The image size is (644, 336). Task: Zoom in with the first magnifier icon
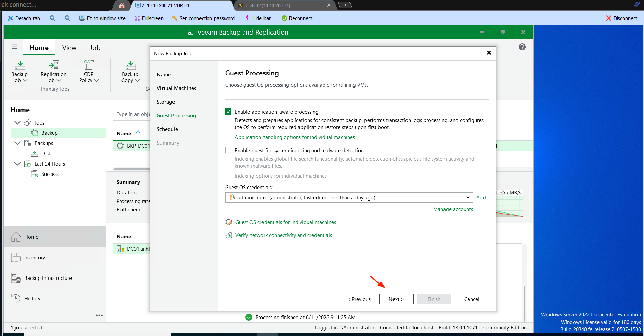pyautogui.click(x=53, y=18)
